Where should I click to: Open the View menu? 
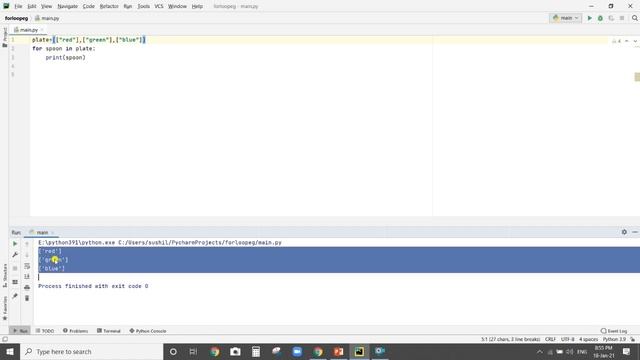[x=46, y=6]
